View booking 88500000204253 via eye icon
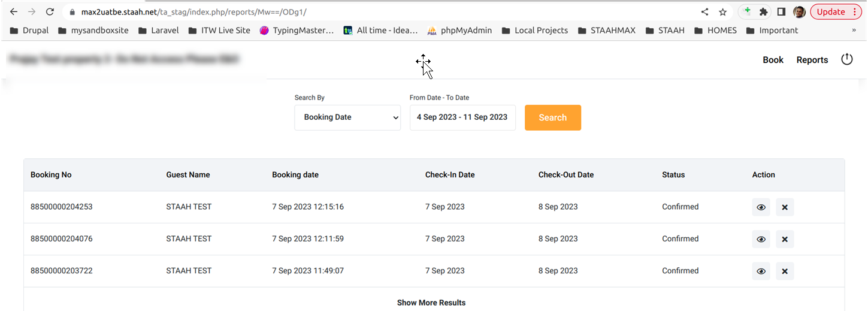 (761, 207)
